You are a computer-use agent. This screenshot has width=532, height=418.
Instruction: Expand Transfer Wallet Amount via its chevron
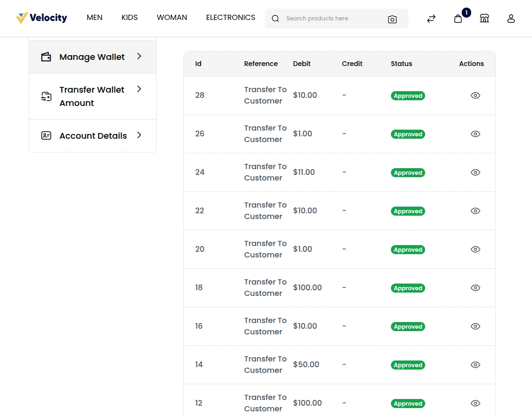click(139, 89)
